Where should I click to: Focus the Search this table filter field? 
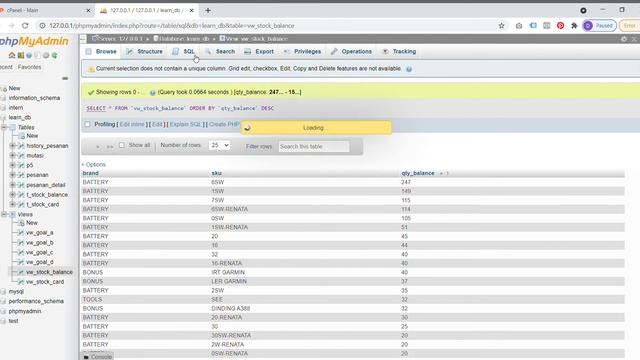[314, 146]
